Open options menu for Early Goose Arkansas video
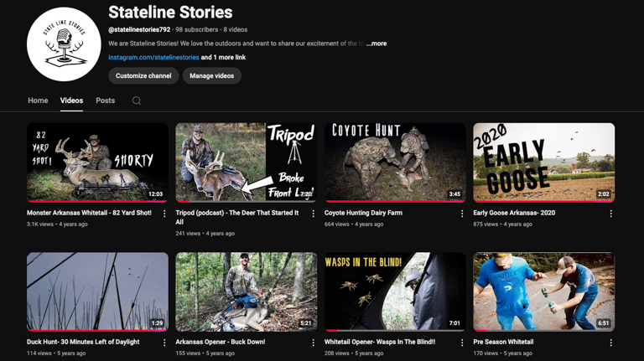The image size is (644, 361). point(610,214)
